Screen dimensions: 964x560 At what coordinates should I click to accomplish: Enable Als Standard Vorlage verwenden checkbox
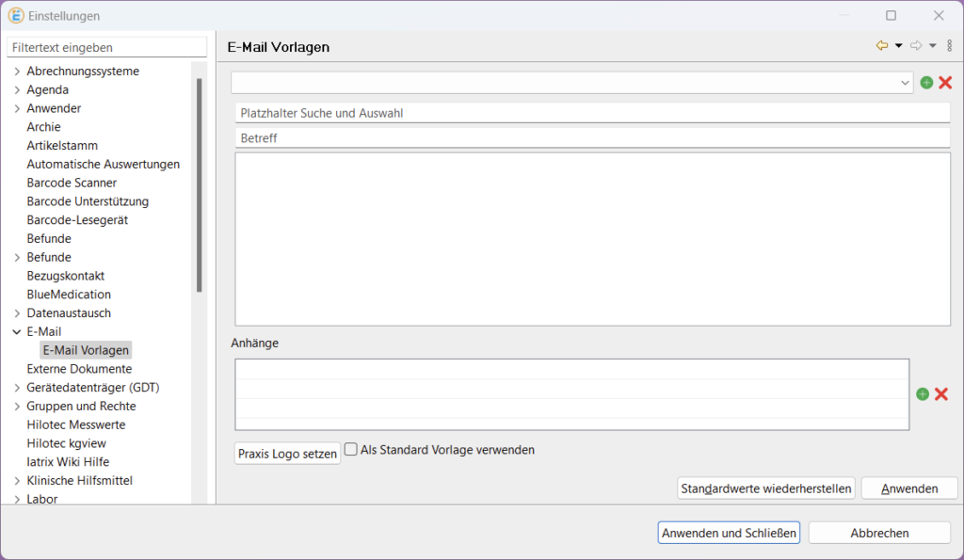click(351, 450)
